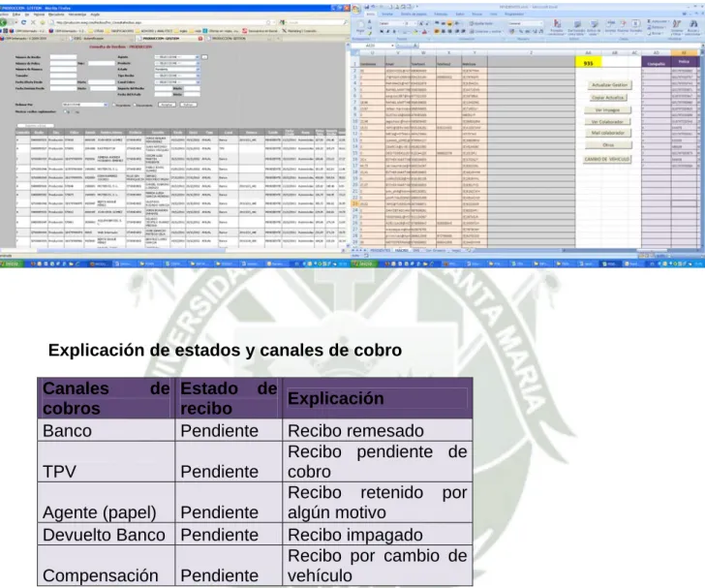The height and width of the screenshot is (588, 705).
Task: Click Excel fill color bucket icon
Action: [415, 32]
